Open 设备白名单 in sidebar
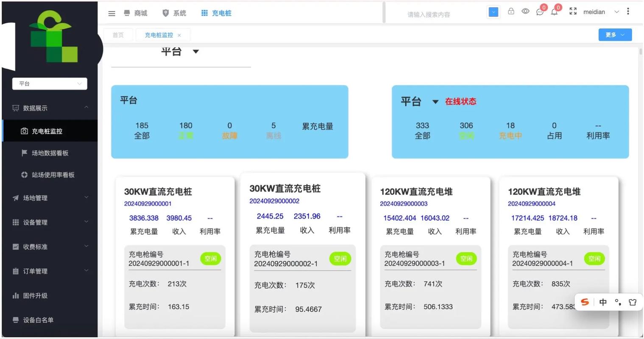The image size is (644, 339). pos(50,320)
